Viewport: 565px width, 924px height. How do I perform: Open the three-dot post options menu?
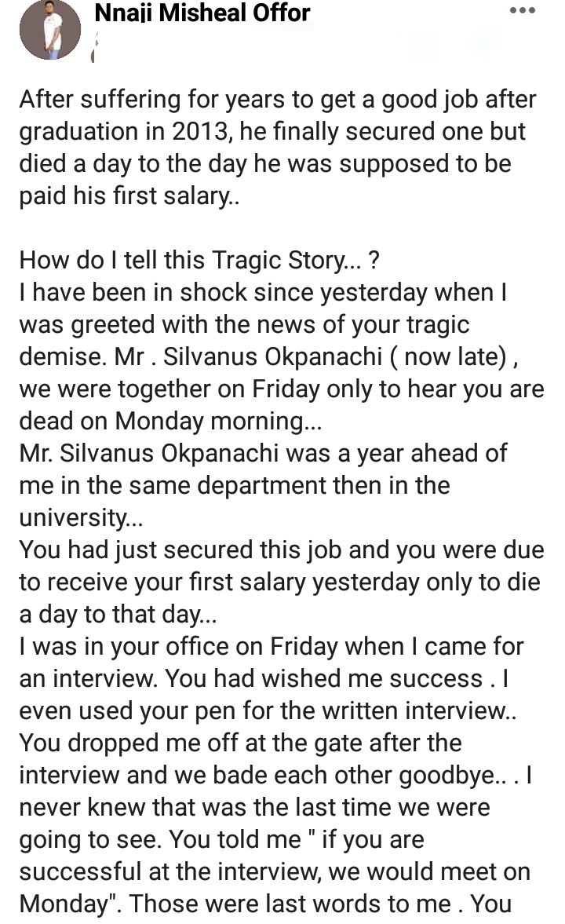click(522, 11)
